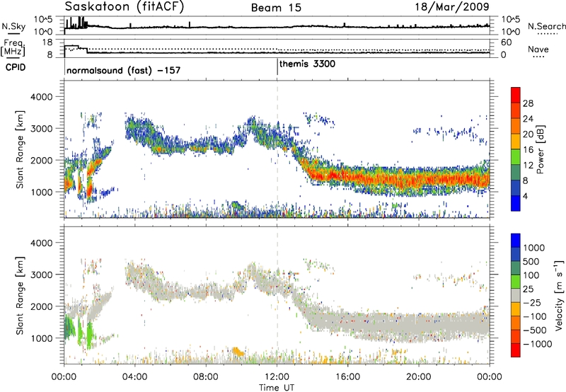The width and height of the screenshot is (566, 392).
Task: Select the "N.Sky" legend label
Action: pyautogui.click(x=13, y=26)
